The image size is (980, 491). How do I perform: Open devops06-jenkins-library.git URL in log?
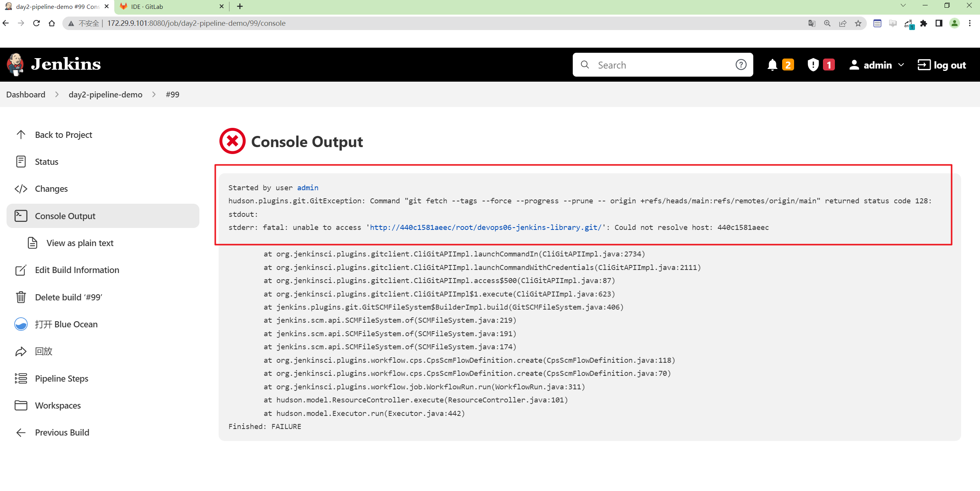[x=485, y=228]
